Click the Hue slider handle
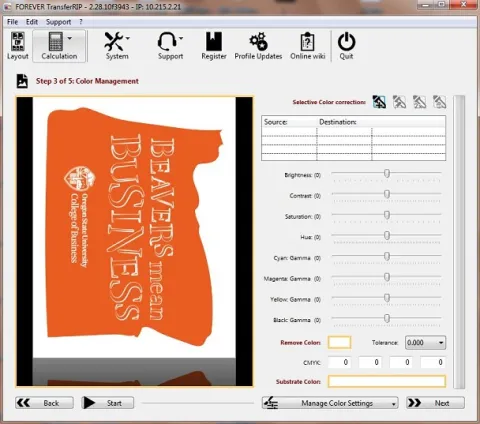 [387, 235]
